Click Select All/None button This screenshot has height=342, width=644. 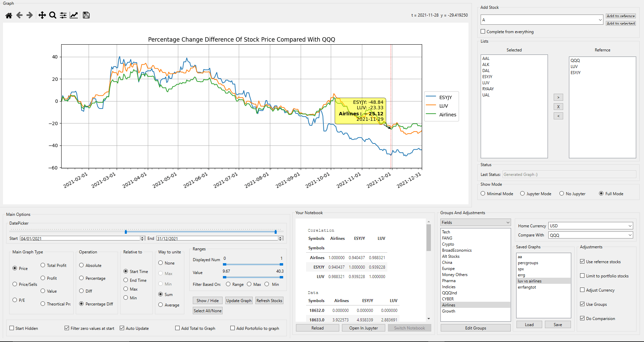208,311
